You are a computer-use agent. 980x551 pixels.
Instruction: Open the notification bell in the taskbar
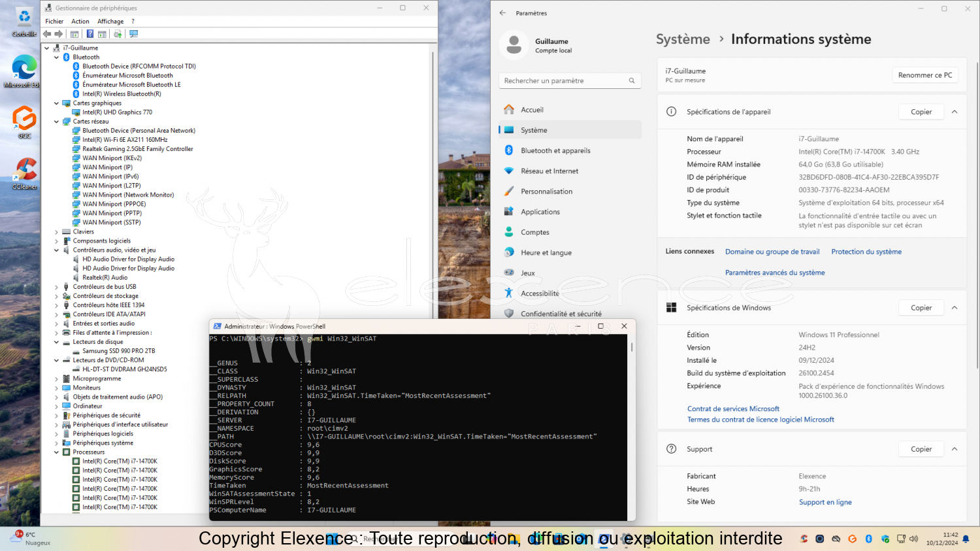[x=966, y=539]
